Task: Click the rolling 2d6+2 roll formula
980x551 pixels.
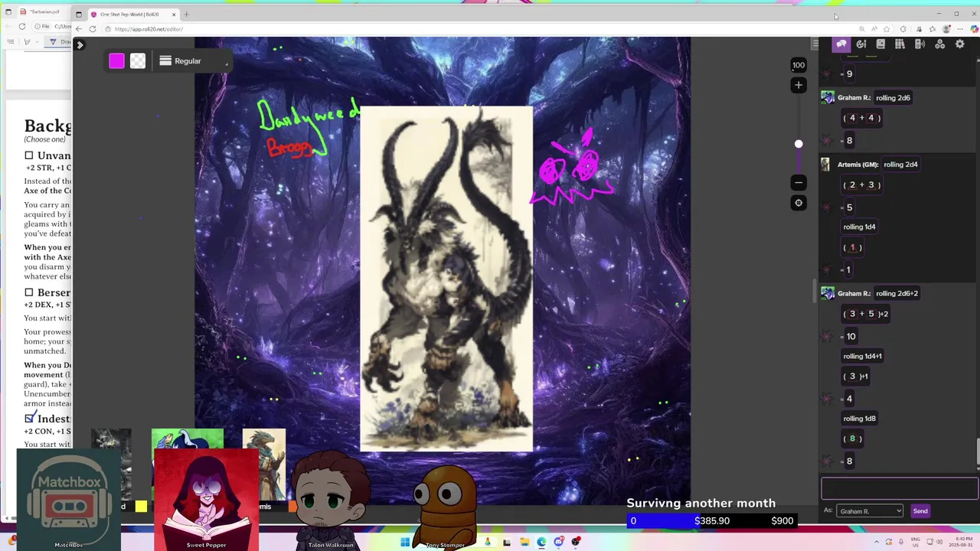Action: click(x=897, y=293)
